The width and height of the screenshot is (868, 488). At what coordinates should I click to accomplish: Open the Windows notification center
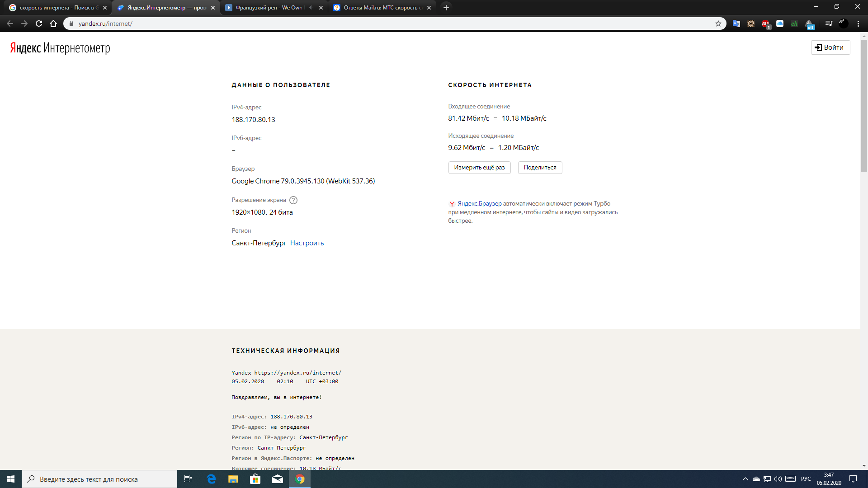click(x=853, y=479)
